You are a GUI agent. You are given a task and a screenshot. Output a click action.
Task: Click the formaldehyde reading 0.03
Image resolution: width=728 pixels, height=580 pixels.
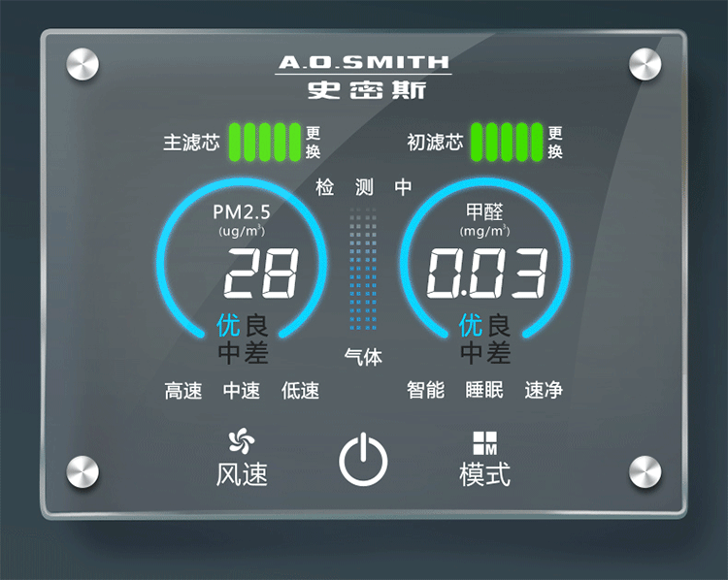pyautogui.click(x=487, y=273)
